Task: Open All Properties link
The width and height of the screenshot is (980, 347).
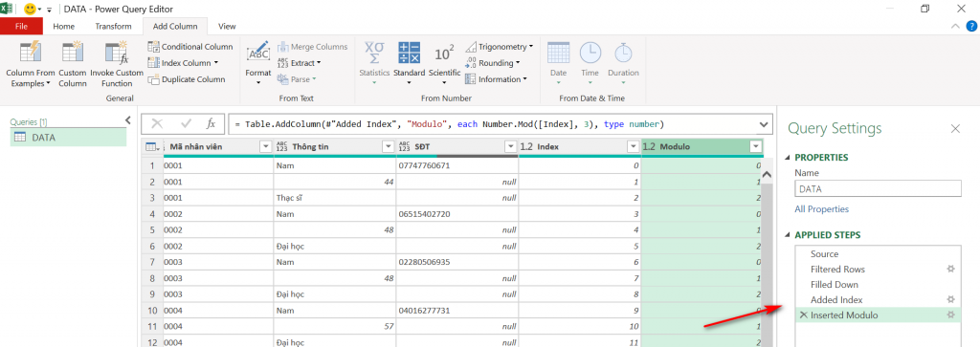Action: pyautogui.click(x=822, y=209)
